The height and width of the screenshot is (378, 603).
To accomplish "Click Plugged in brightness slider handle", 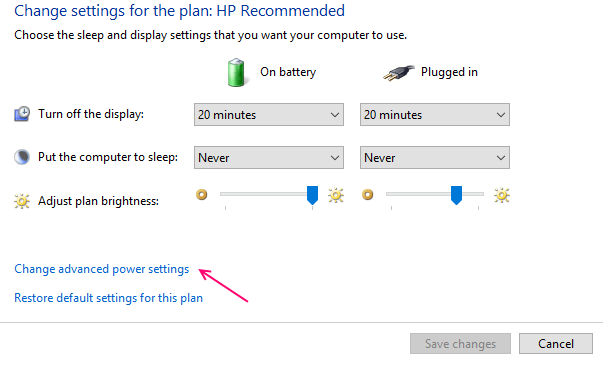I will (456, 195).
